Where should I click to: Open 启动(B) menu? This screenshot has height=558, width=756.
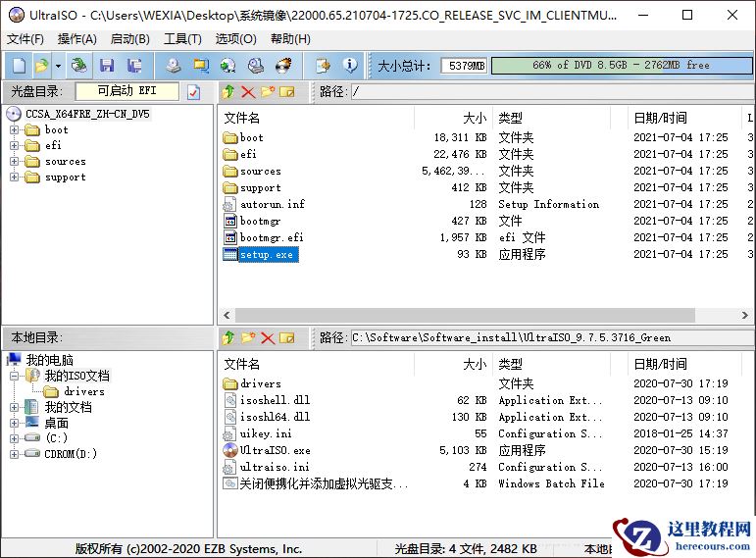point(129,39)
